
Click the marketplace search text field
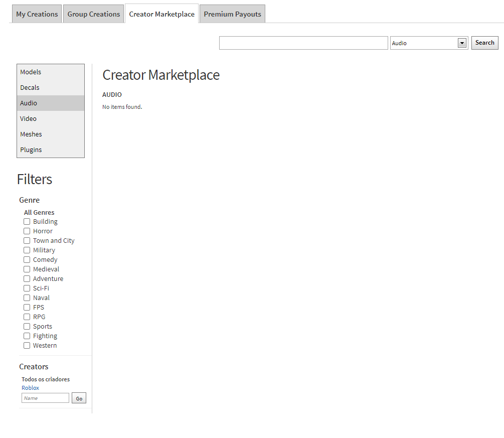303,43
